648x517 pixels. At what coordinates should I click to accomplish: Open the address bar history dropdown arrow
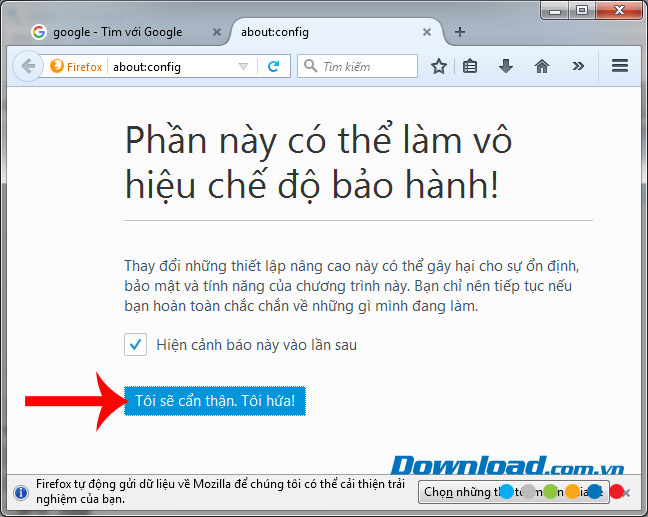[243, 67]
